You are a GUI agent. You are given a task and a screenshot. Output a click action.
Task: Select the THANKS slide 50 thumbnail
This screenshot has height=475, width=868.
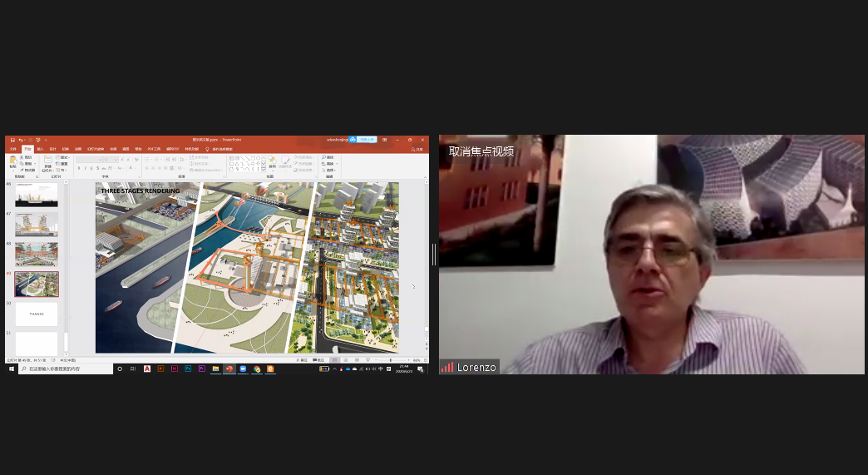pyautogui.click(x=37, y=314)
